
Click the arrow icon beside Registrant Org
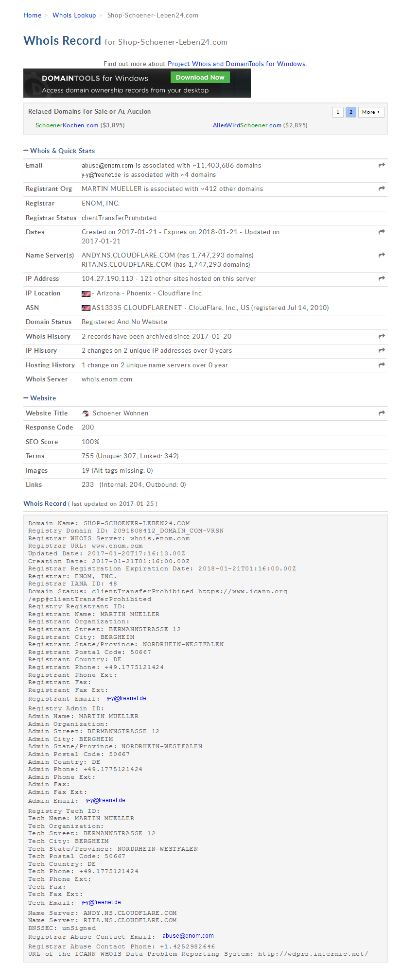tap(382, 188)
